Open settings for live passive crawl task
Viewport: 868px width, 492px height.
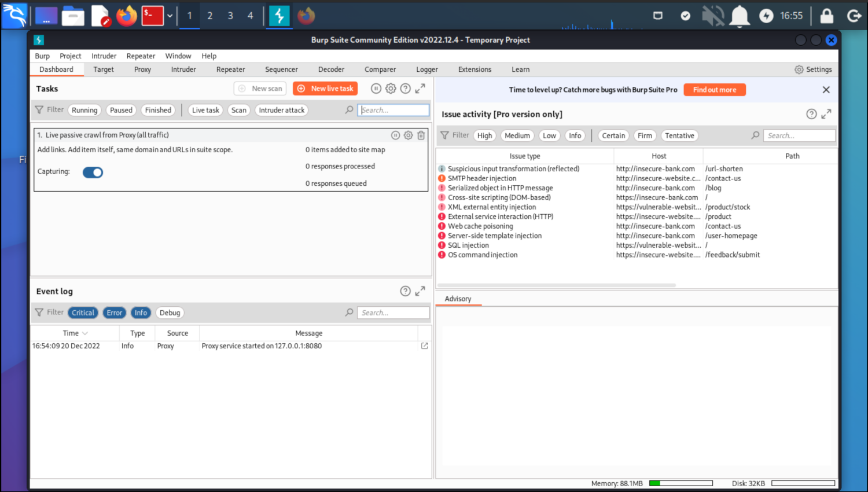(x=408, y=135)
